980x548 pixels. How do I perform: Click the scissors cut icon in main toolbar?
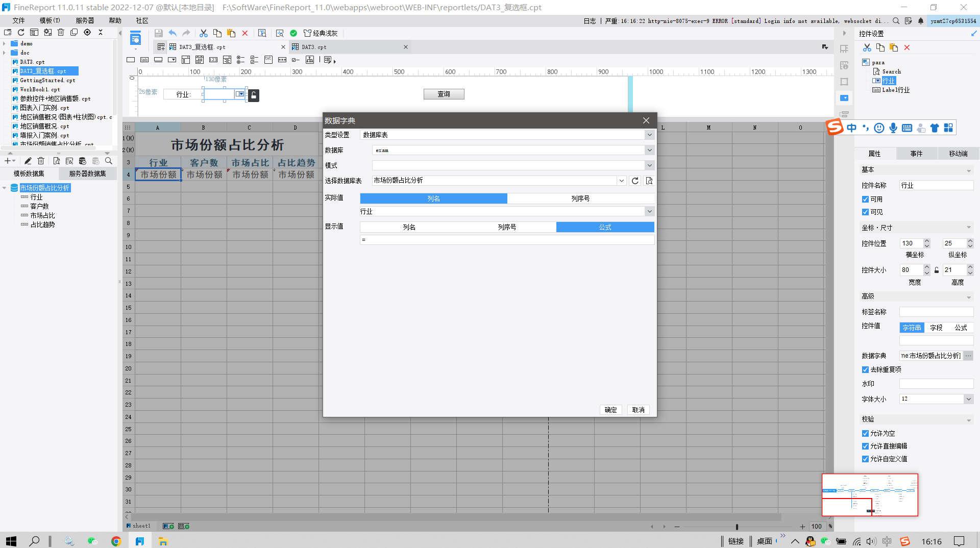point(203,33)
